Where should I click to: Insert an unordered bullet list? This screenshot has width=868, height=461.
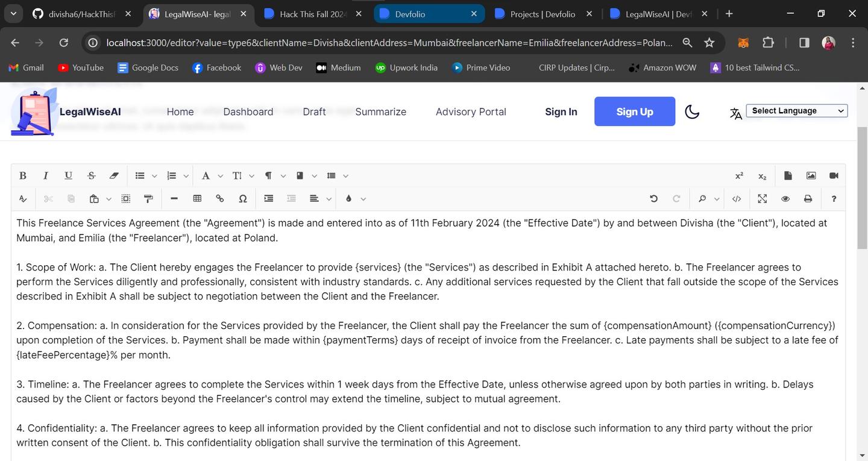(x=140, y=175)
